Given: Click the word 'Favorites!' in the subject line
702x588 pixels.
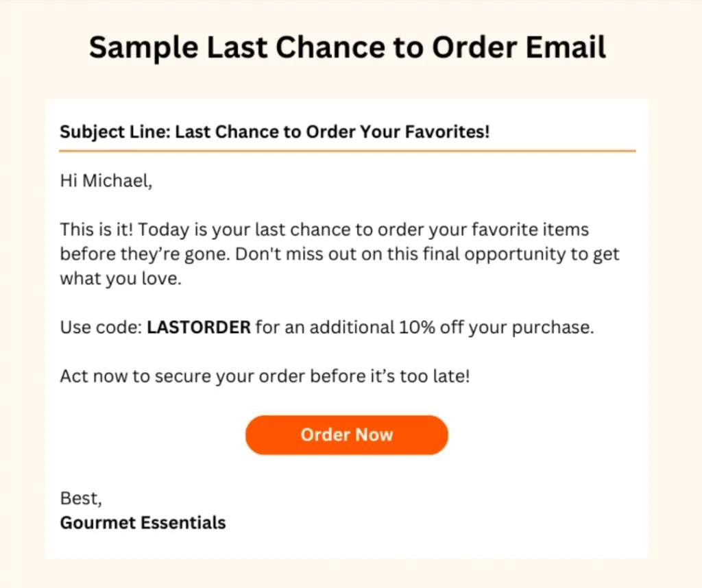Looking at the screenshot, I should pos(447,132).
